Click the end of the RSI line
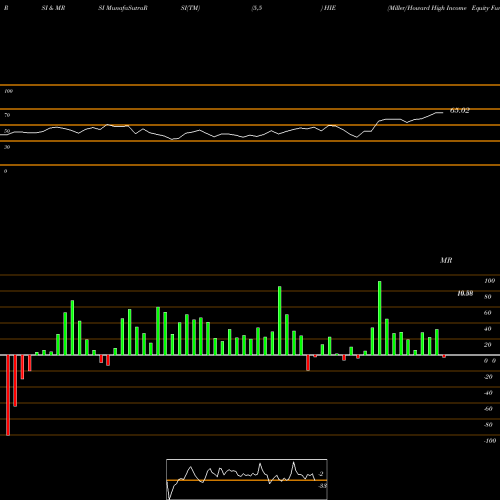Screen dimensions: 500x500 (x=443, y=113)
